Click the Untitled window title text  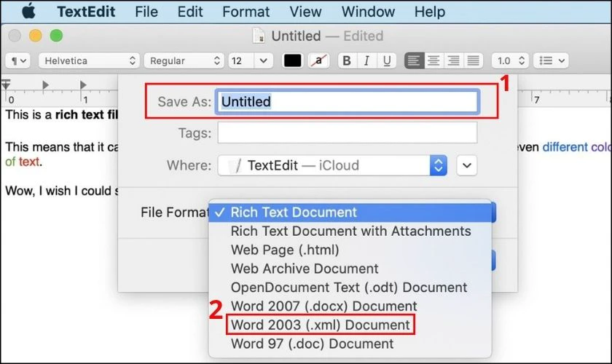tap(296, 36)
